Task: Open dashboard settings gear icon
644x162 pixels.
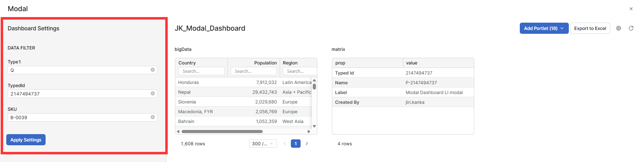Action: point(618,28)
